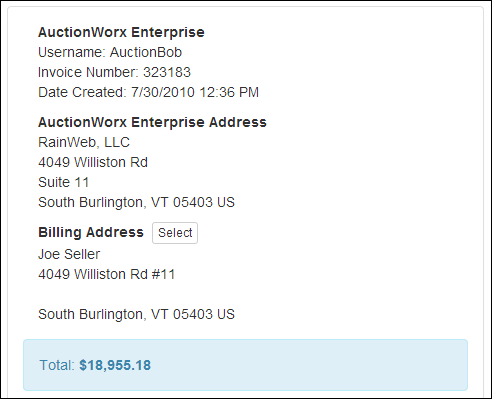Viewport: 492px width, 399px height.
Task: Click the AuctionBob username value
Action: pos(146,52)
